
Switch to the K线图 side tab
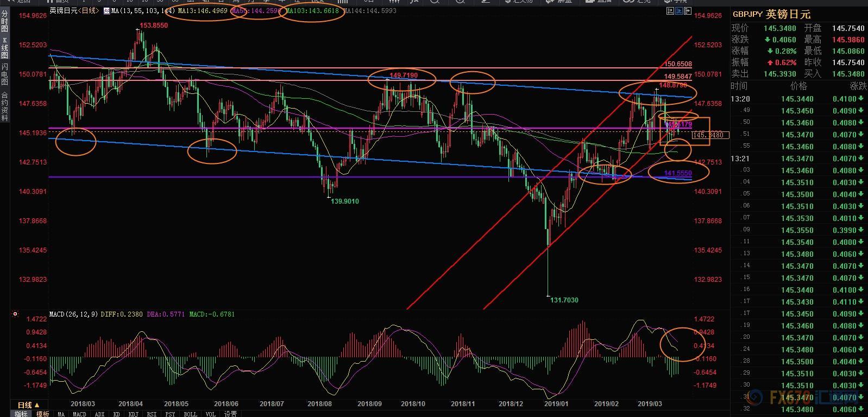(x=4, y=48)
